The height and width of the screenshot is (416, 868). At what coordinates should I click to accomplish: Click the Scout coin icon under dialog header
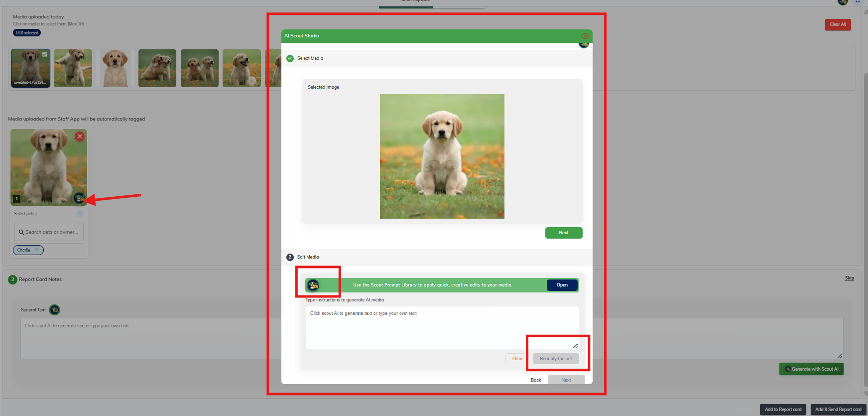coord(584,45)
